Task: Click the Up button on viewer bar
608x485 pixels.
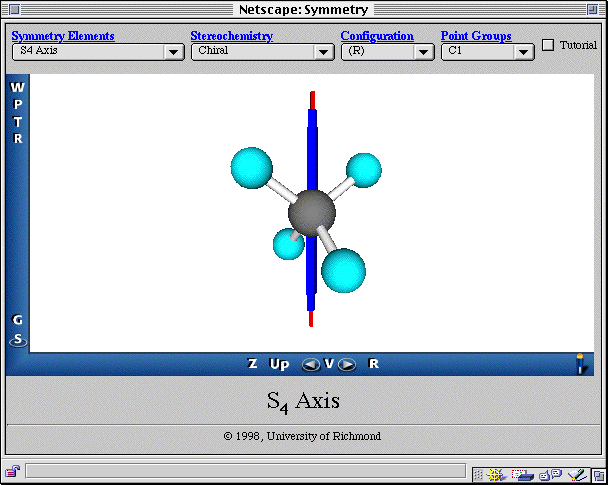Action: click(x=280, y=364)
